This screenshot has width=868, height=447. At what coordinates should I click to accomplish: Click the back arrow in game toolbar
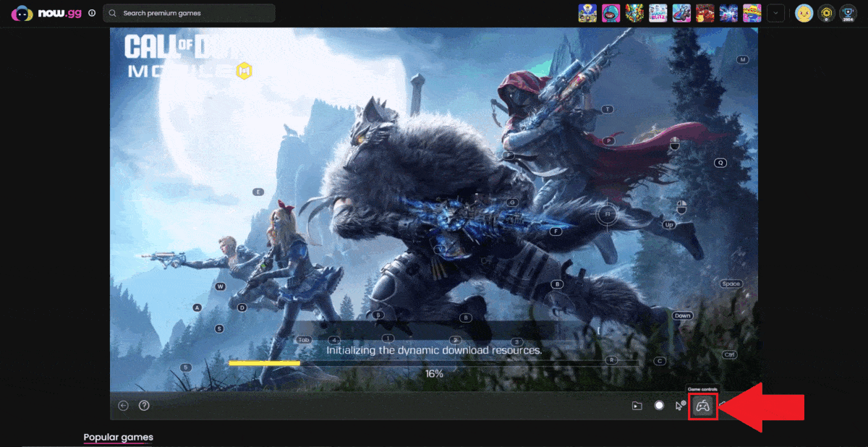pos(123,406)
